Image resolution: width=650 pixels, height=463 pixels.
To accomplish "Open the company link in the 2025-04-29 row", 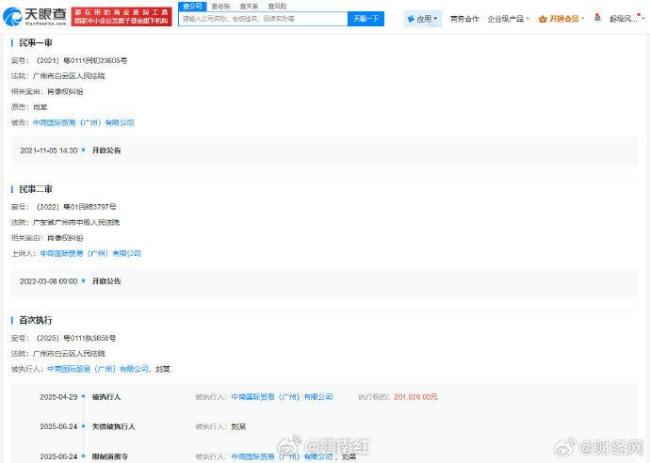I will tap(282, 397).
